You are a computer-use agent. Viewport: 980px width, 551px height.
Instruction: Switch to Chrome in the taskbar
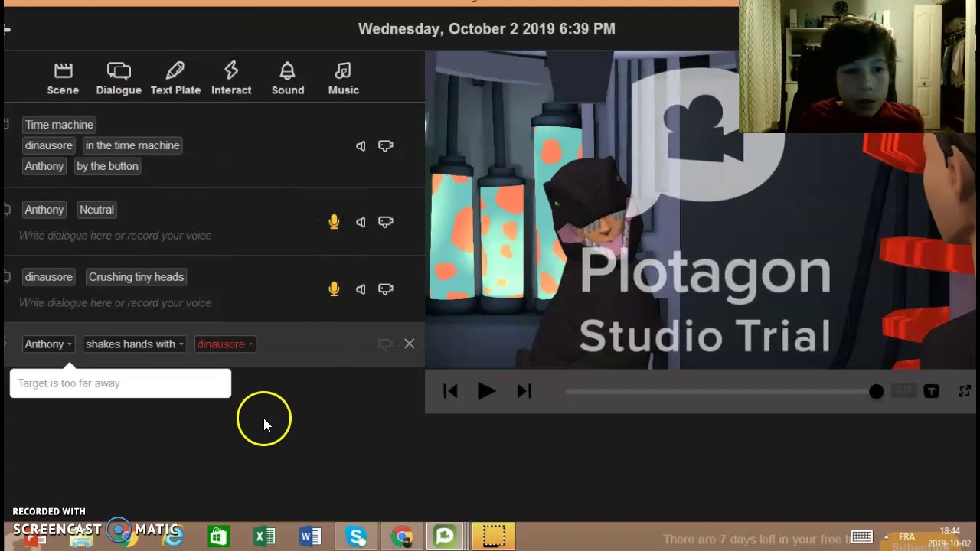(x=403, y=537)
